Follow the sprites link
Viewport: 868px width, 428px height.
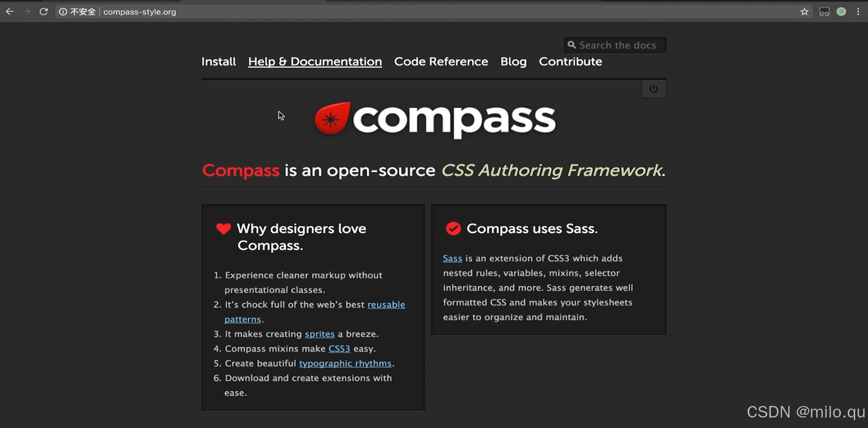coord(320,334)
